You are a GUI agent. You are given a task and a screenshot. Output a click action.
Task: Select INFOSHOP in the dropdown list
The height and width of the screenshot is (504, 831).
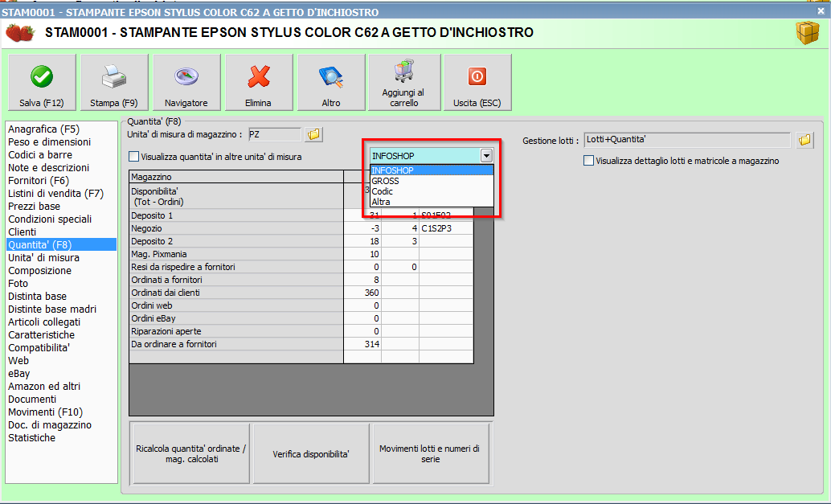click(x=432, y=170)
